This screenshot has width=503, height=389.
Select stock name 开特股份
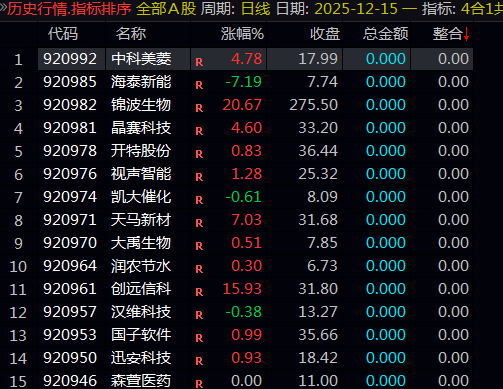click(x=141, y=151)
